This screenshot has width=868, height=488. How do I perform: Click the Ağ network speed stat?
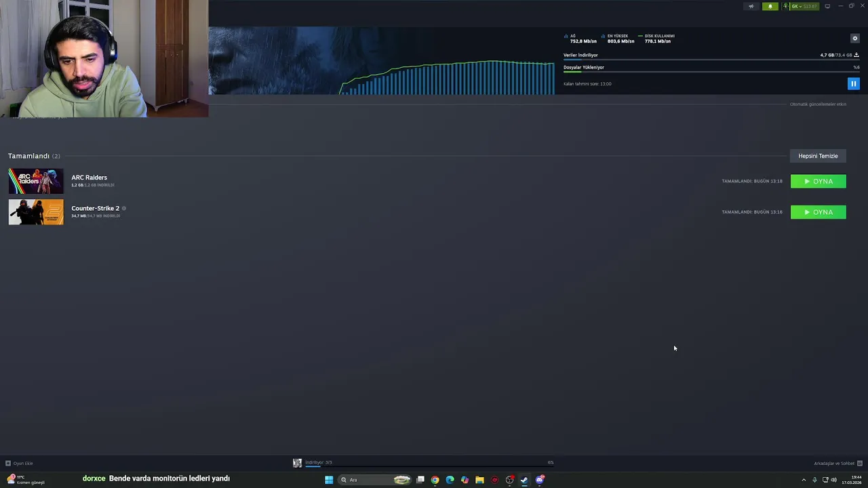tap(580, 39)
